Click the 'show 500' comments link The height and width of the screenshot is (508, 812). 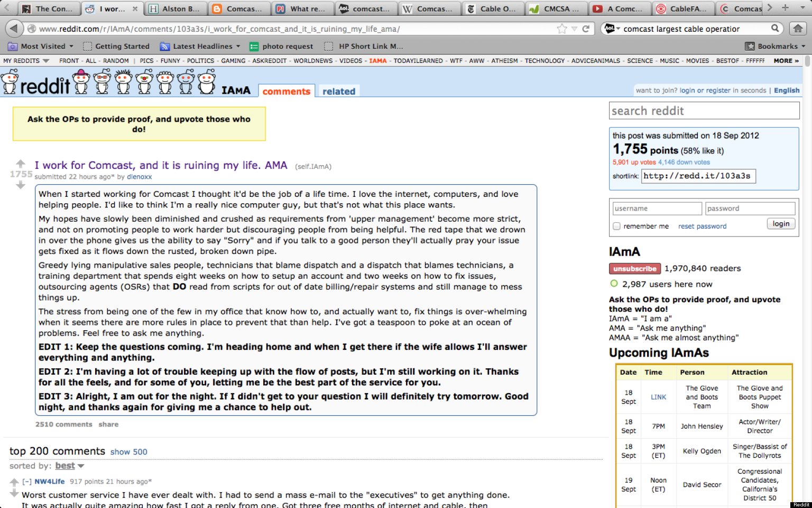tap(128, 451)
